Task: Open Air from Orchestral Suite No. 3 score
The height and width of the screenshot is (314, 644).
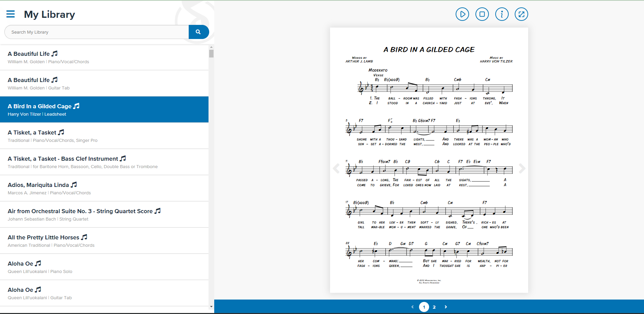Action: [104, 214]
